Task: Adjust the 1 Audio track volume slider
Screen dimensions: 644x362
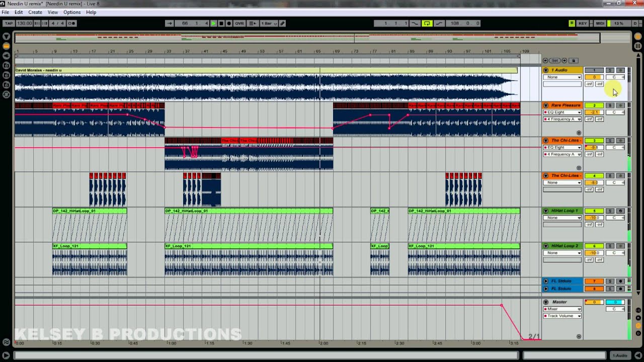Action: click(x=594, y=77)
